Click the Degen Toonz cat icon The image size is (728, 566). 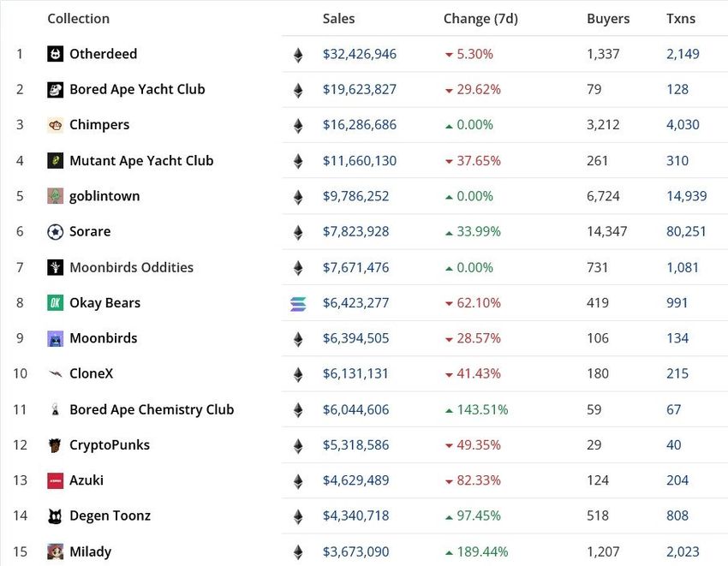pyautogui.click(x=55, y=516)
